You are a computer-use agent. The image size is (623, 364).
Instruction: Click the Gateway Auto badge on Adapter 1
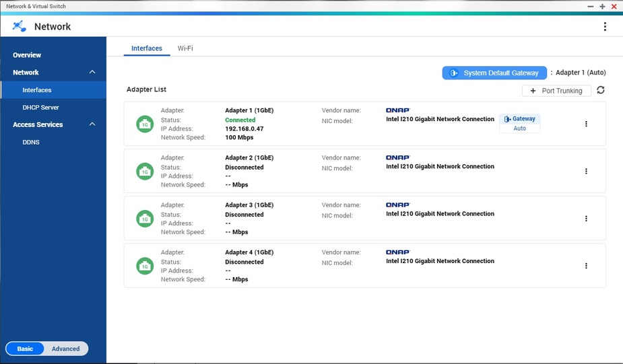point(520,123)
